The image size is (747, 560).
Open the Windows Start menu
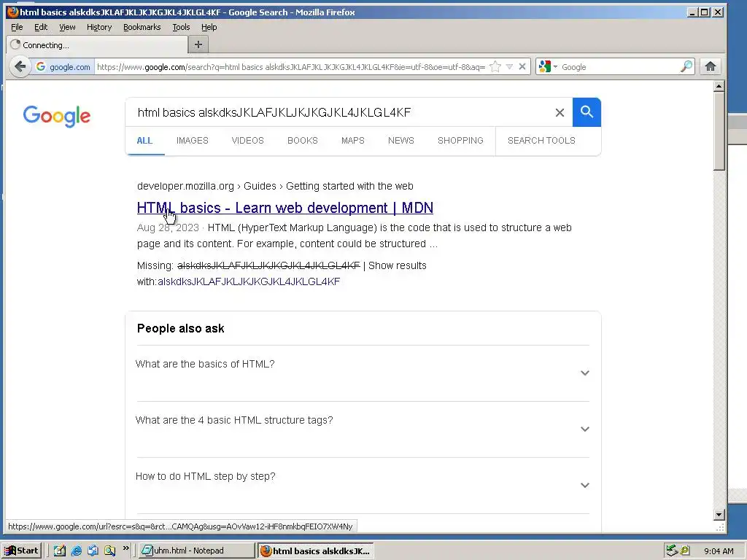22,551
